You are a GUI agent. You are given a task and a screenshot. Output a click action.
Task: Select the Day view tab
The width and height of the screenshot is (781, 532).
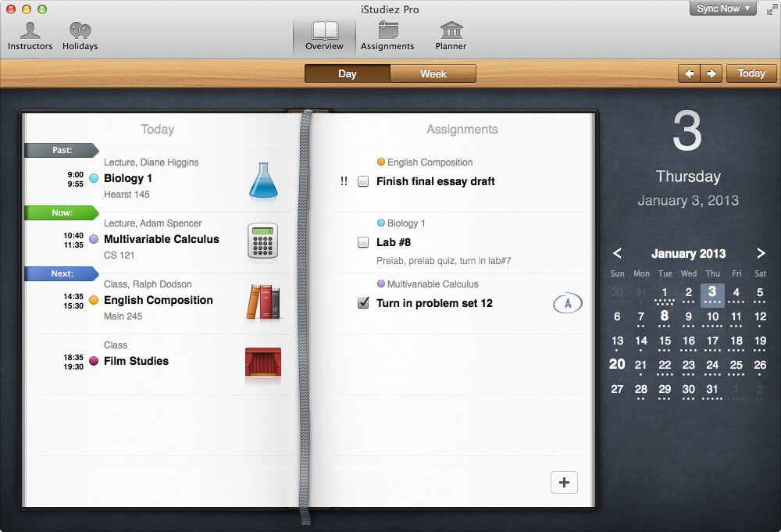coord(348,73)
